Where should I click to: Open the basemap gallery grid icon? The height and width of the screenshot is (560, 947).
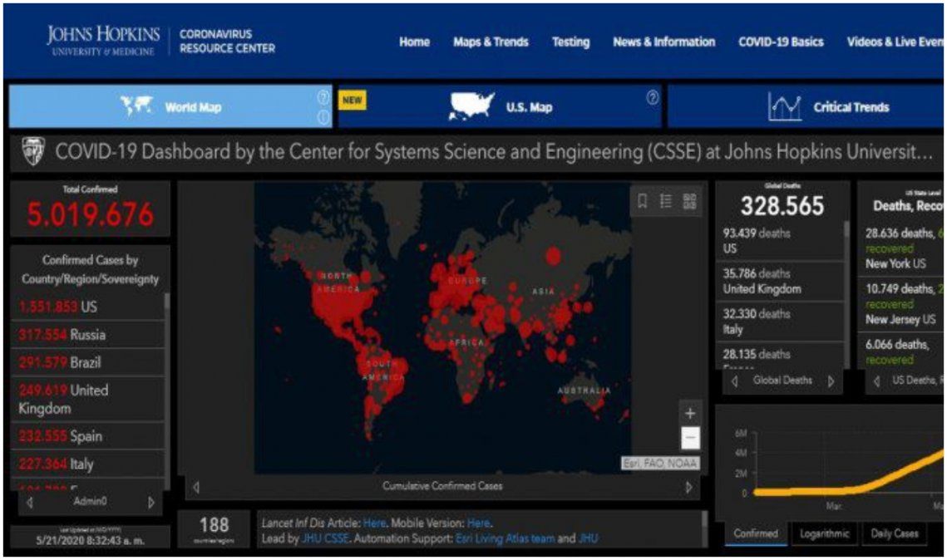[x=689, y=201]
